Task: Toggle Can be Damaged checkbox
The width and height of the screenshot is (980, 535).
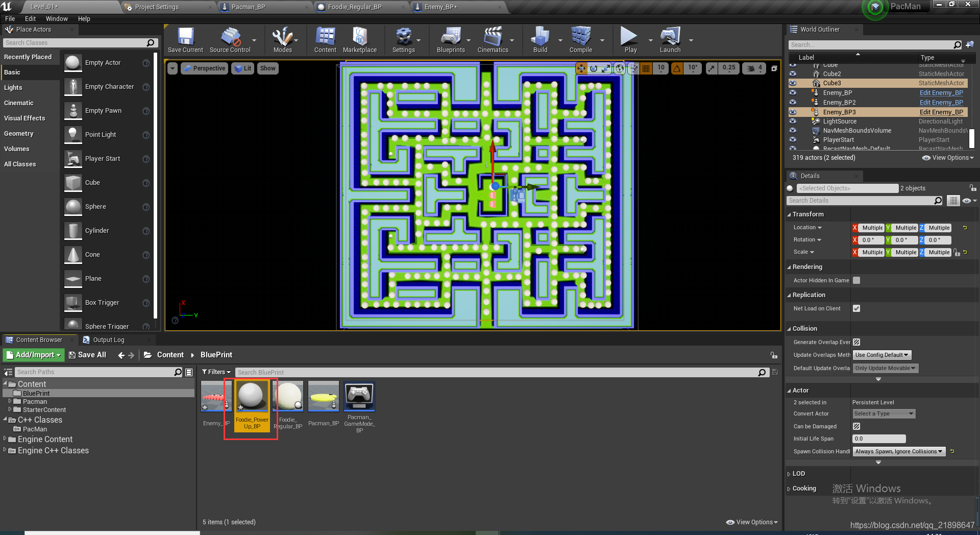Action: pyautogui.click(x=856, y=426)
